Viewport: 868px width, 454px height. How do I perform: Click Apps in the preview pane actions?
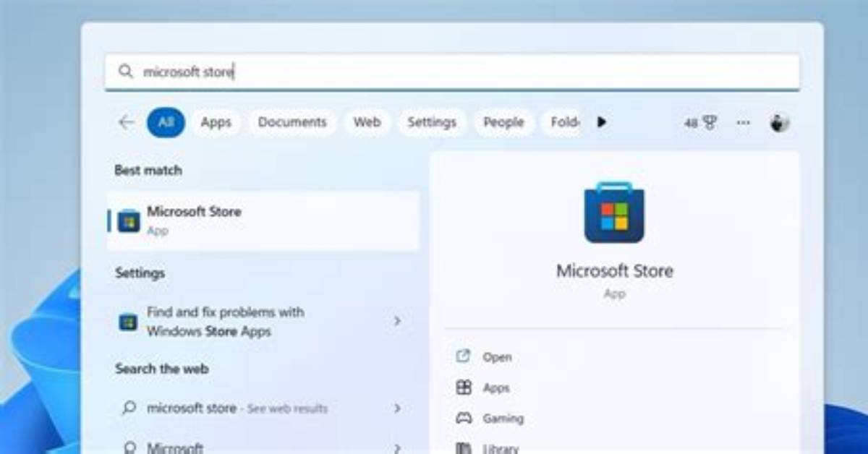496,388
